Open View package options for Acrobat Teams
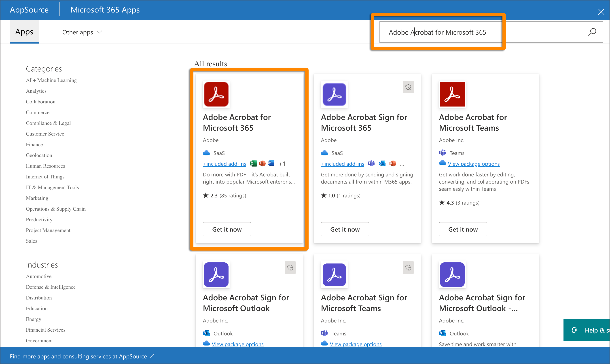Image resolution: width=610 pixels, height=364 pixels. click(x=473, y=164)
